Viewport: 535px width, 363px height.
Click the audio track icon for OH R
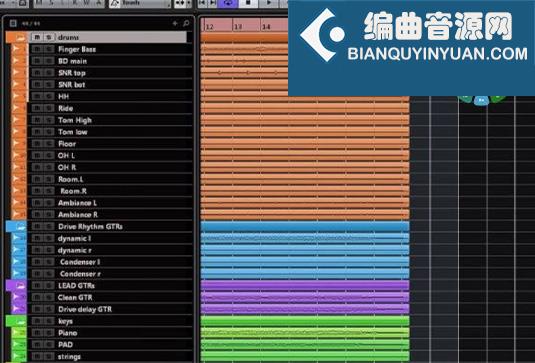coord(16,167)
